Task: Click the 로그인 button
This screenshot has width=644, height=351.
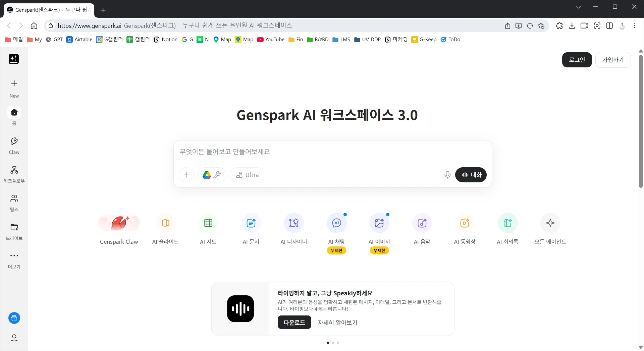Action: 577,60
